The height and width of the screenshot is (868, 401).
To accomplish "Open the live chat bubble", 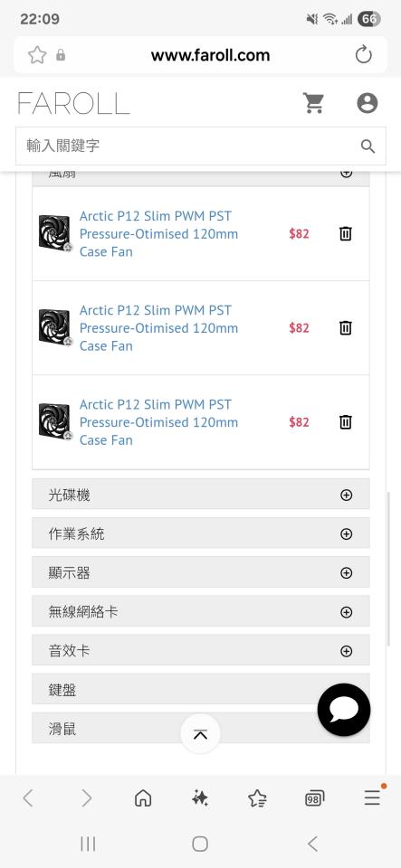I will [x=344, y=710].
